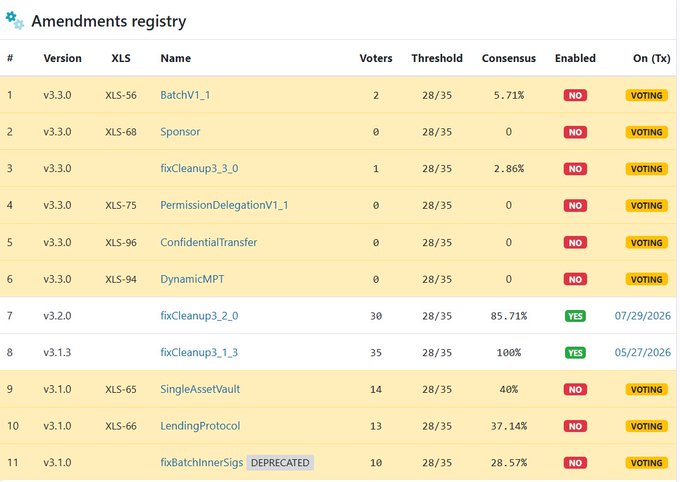This screenshot has width=680, height=482.
Task: Click the 28.57% consensus value
Action: click(x=509, y=463)
